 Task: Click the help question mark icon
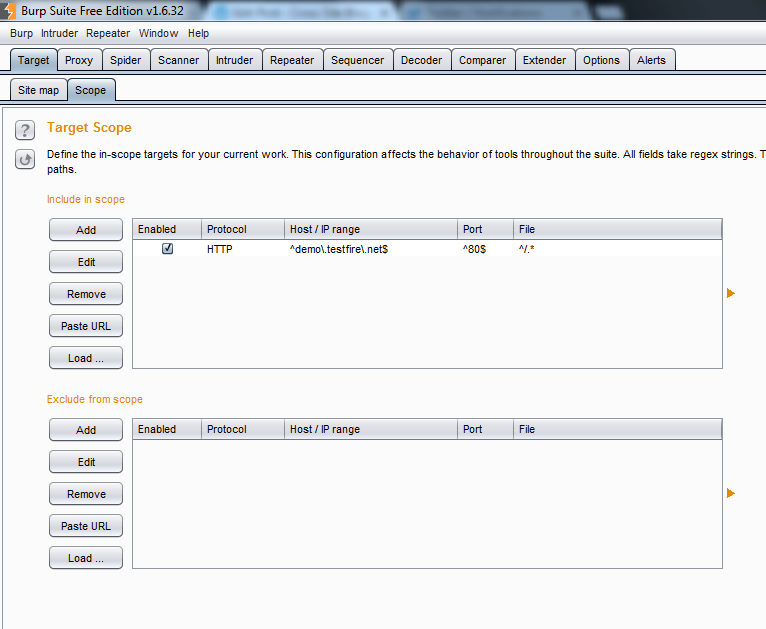point(26,130)
